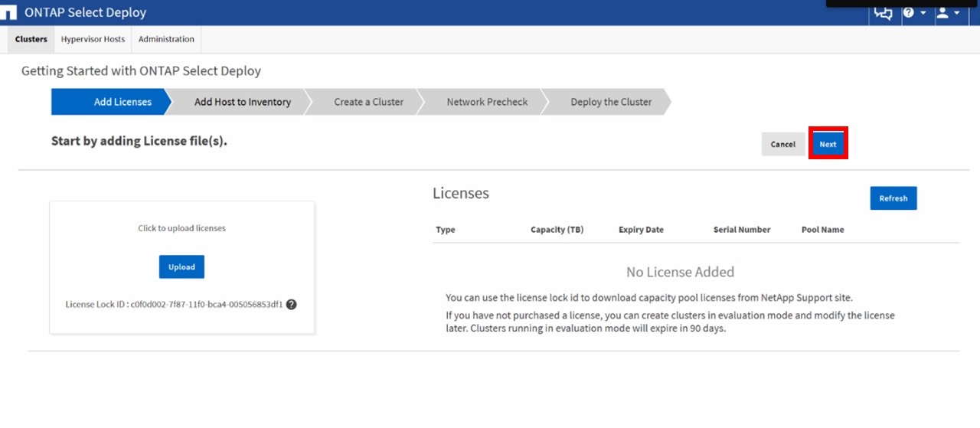Click the user account profile icon
The image size is (980, 428).
942,13
